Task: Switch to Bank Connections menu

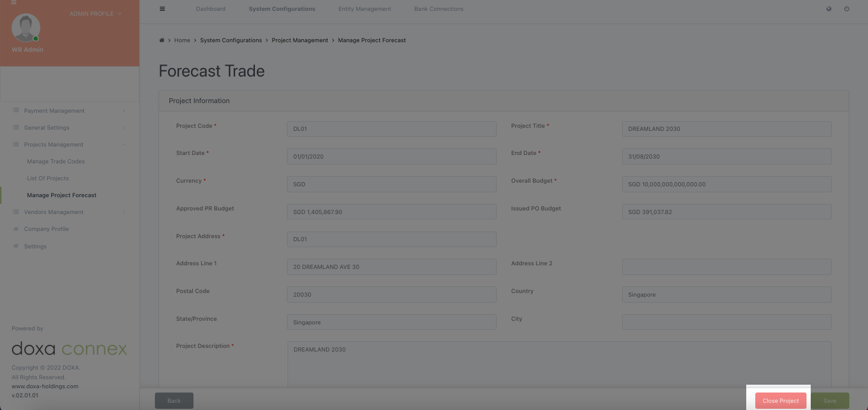Action: [439, 9]
